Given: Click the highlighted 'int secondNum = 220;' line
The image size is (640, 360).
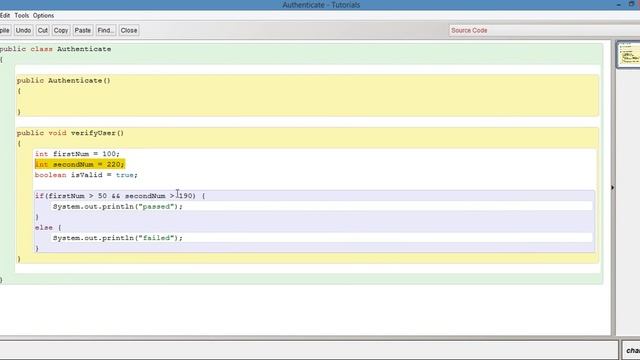Looking at the screenshot, I should (80, 164).
